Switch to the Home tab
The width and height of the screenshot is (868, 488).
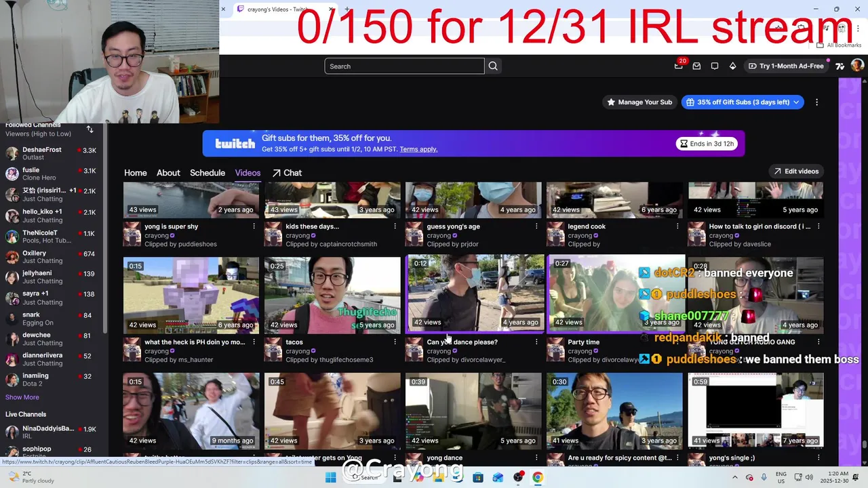[136, 173]
